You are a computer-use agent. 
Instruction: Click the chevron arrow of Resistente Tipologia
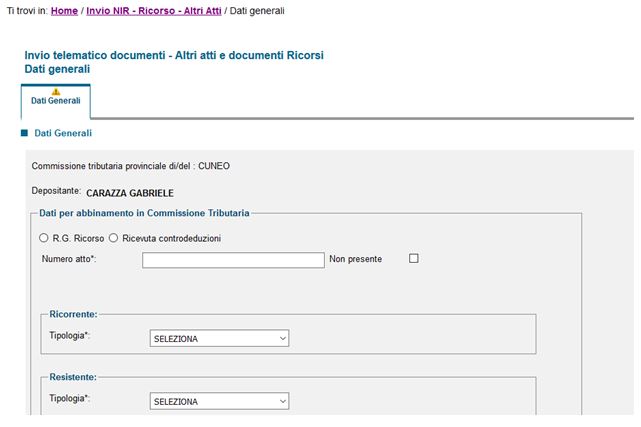(282, 401)
